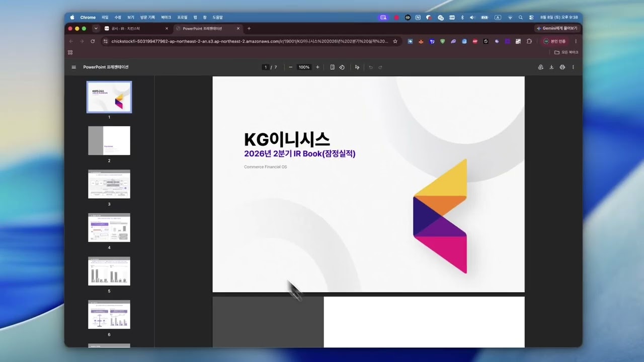Open Chrome's three-dot menu

point(576,41)
